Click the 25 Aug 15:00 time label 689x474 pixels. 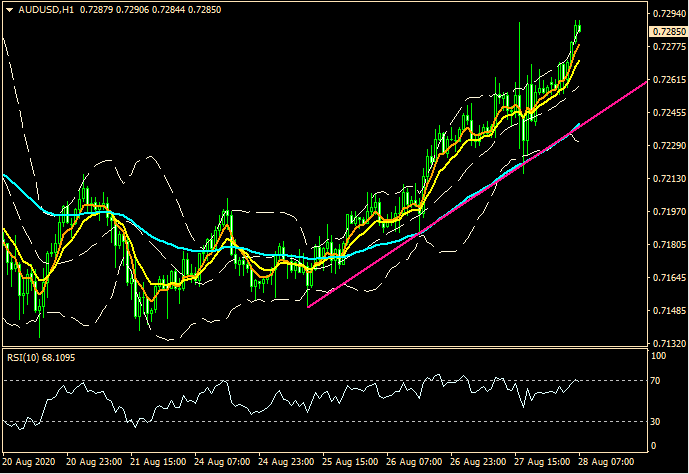click(353, 463)
